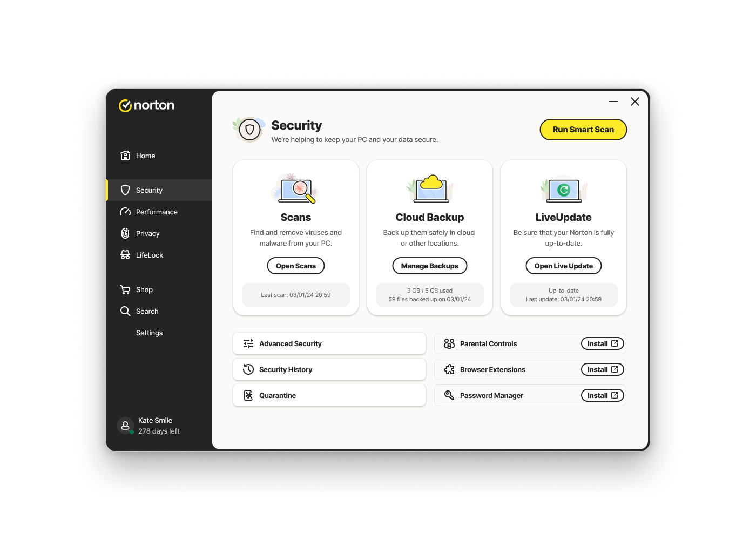Click the Security shield icon in the sidebar
The width and height of the screenshot is (756, 540).
[x=125, y=190]
